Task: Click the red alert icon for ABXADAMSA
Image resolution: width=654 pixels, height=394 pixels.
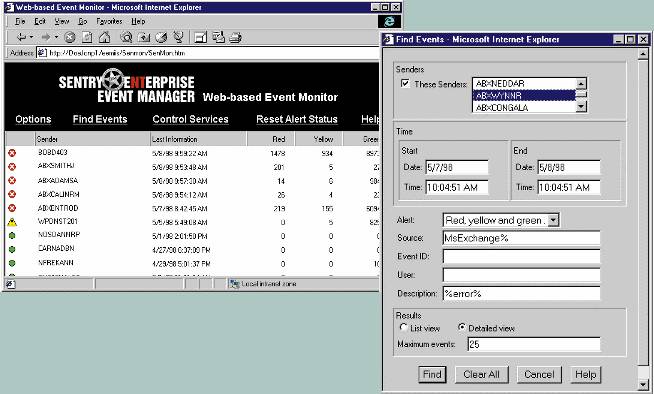Action: (x=12, y=181)
